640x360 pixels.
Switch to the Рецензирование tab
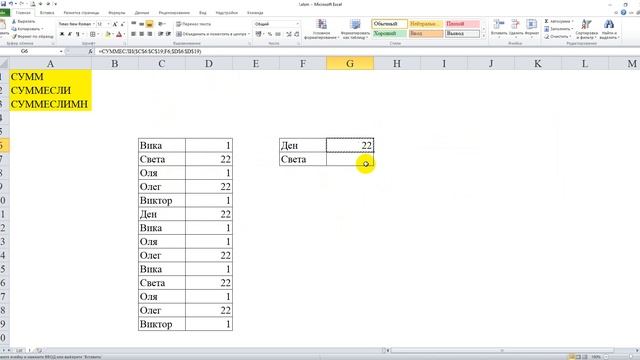tap(174, 13)
